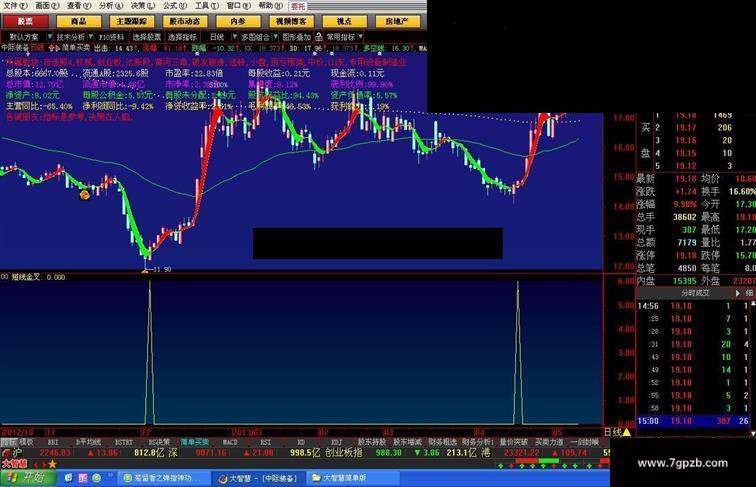Image resolution: width=756 pixels, height=487 pixels.
Task: Open the 查看 menu
Action: [79, 6]
